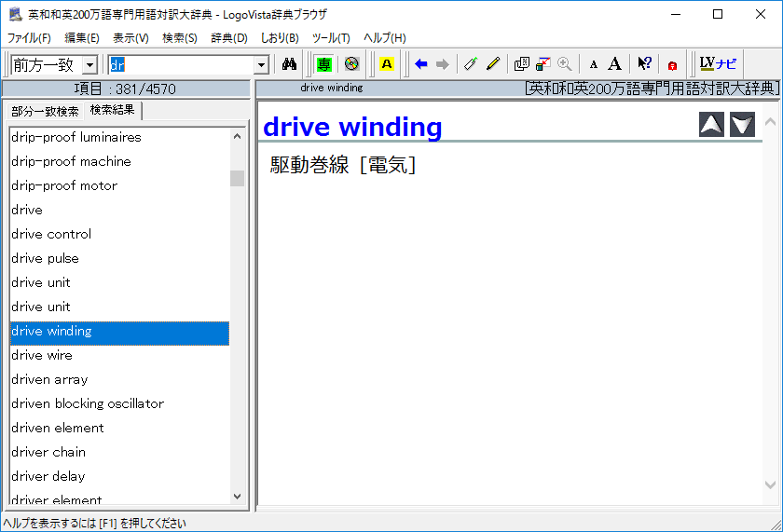Jump to previous entry with up arrow
Screen dimensions: 783x532
click(x=711, y=125)
